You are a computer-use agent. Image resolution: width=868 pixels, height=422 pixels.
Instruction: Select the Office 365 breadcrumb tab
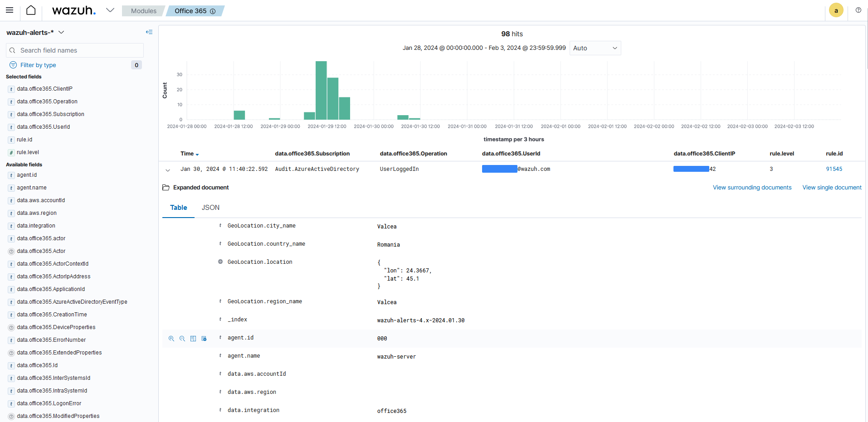[190, 11]
